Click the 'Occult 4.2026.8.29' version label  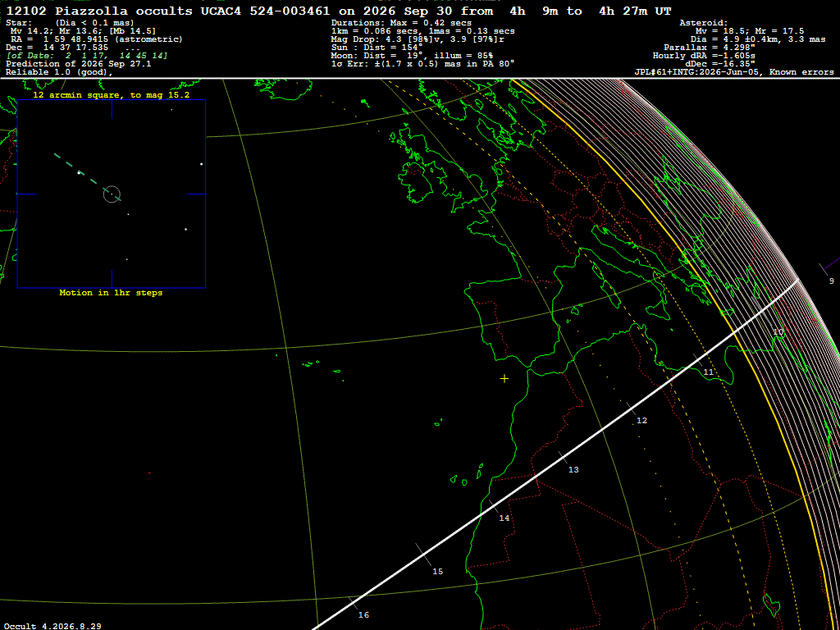[52, 626]
